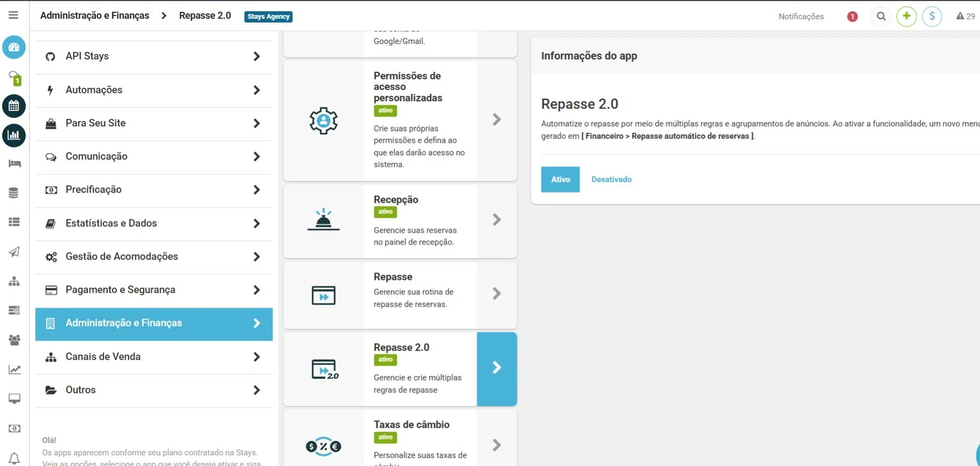Select Gestão de Acomodações category
The image size is (980, 466).
point(154,257)
